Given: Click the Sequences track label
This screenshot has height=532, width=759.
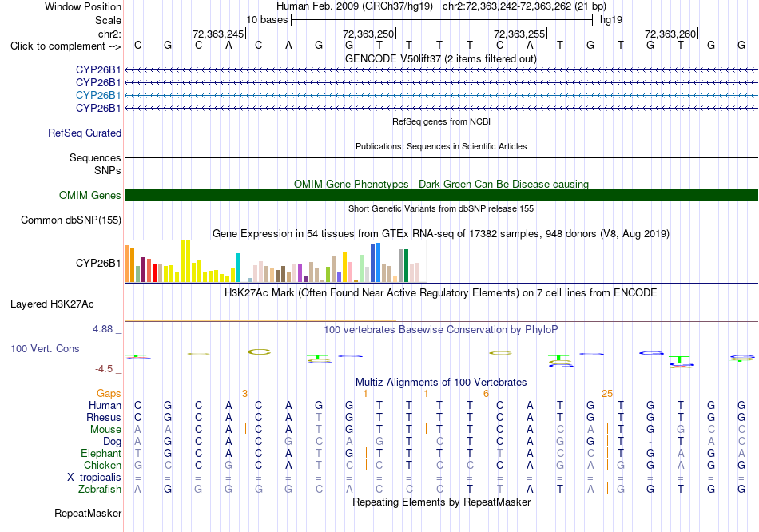Looking at the screenshot, I should point(95,158).
